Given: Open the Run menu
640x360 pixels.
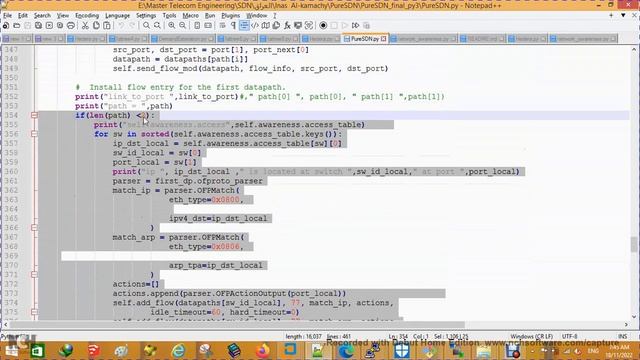Looking at the screenshot, I should pos(210,16).
